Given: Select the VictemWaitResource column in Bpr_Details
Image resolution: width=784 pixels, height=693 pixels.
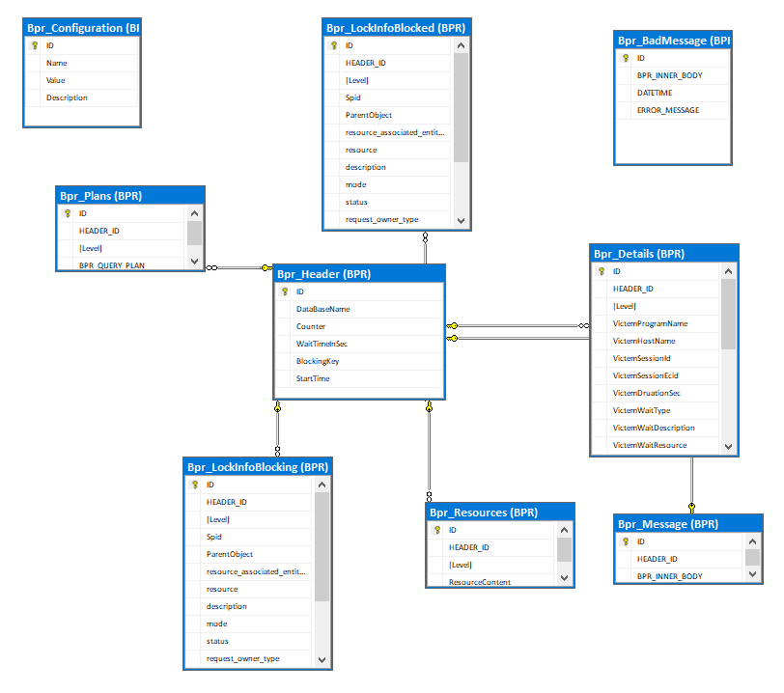Looking at the screenshot, I should click(x=656, y=446).
